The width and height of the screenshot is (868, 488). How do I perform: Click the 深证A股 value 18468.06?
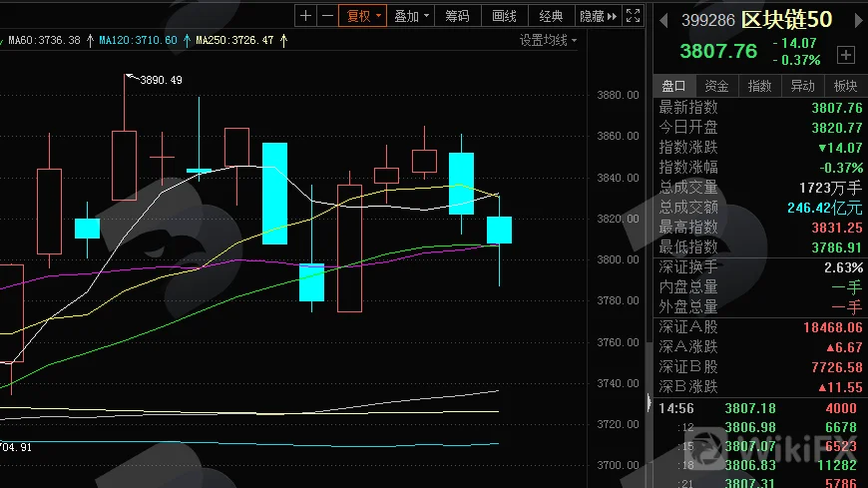(832, 327)
